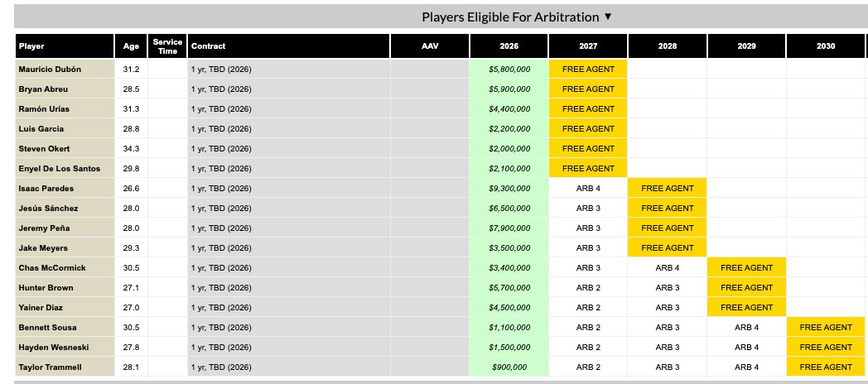Click Isaac Paredes $9,300,000 salary cell
The height and width of the screenshot is (384, 868).
pyautogui.click(x=509, y=189)
